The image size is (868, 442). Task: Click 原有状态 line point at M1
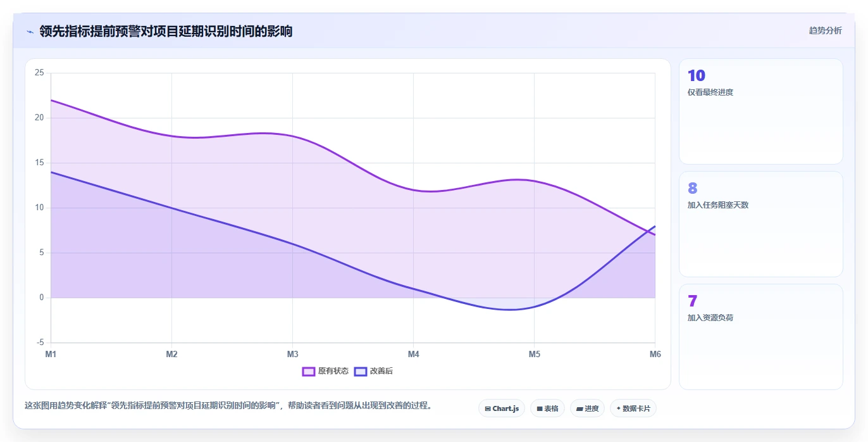51,100
